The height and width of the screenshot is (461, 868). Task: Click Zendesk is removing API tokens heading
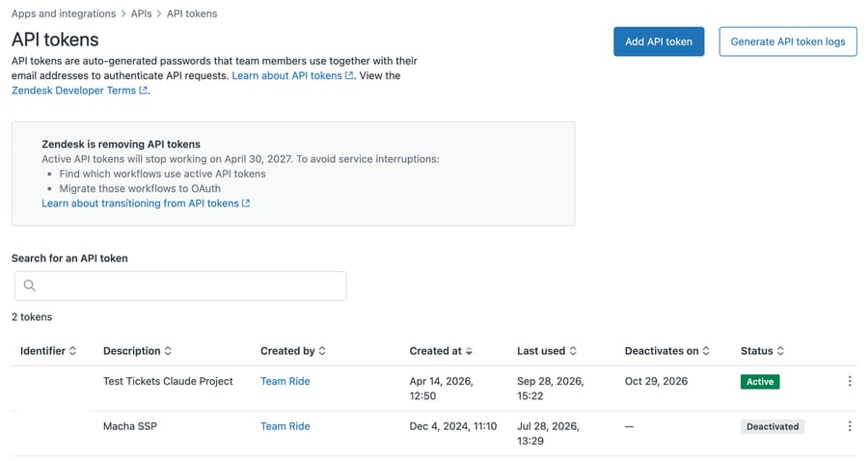click(x=121, y=144)
